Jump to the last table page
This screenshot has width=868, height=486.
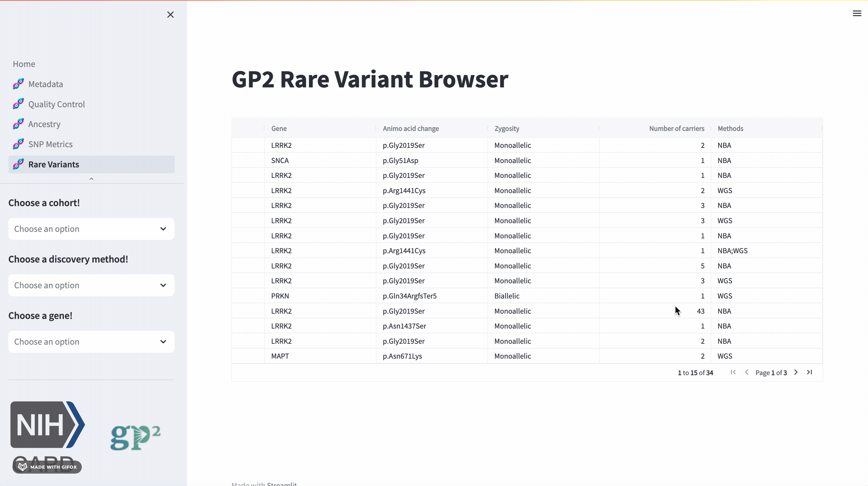tap(809, 372)
